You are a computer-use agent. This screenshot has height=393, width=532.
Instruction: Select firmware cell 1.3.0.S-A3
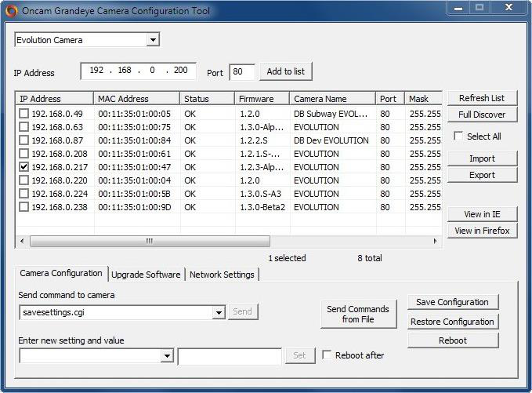261,194
